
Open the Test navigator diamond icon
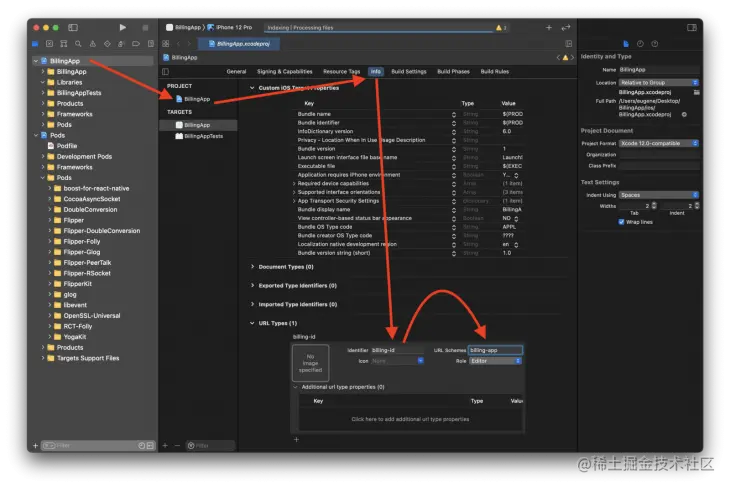[x=107, y=44]
